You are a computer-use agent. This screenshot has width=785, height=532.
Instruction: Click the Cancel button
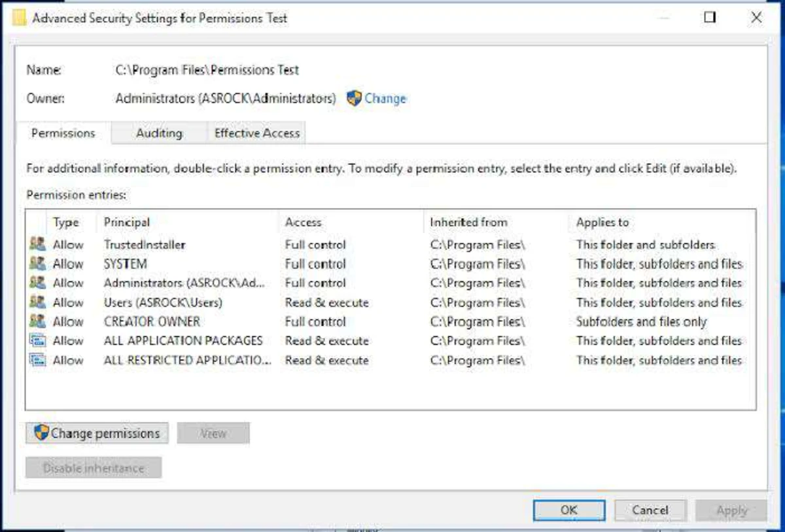coord(650,510)
